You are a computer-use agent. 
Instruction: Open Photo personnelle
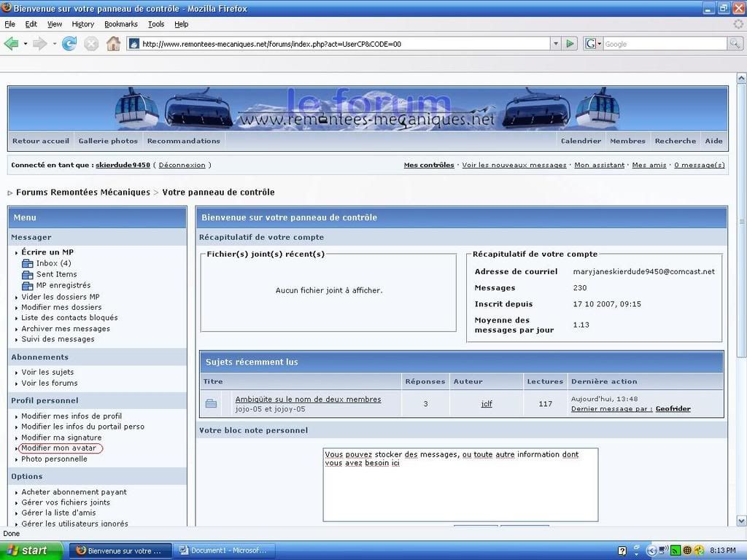tap(54, 459)
